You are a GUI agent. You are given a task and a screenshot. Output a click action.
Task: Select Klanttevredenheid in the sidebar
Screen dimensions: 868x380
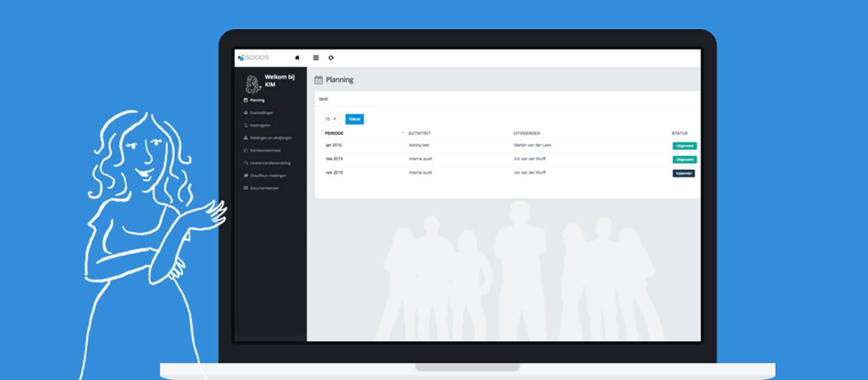pos(265,150)
